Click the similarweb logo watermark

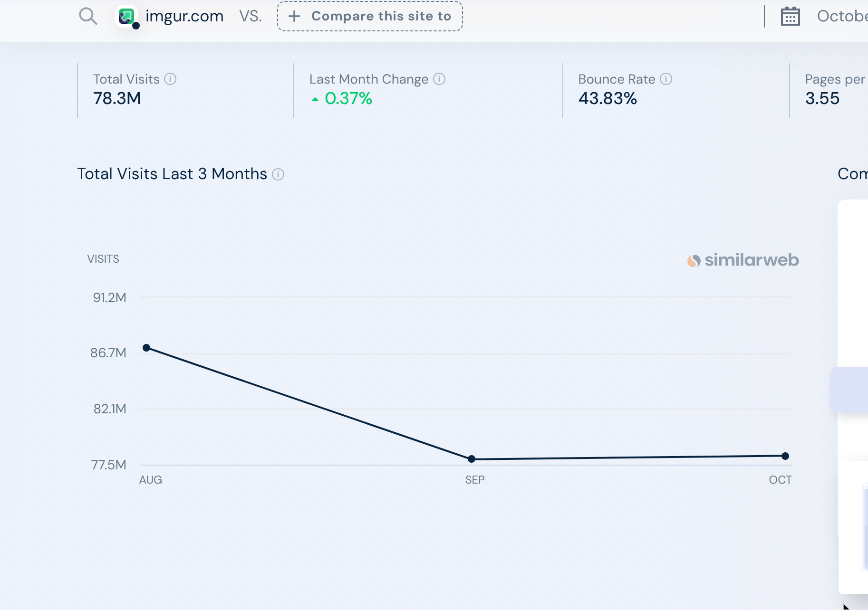point(743,260)
